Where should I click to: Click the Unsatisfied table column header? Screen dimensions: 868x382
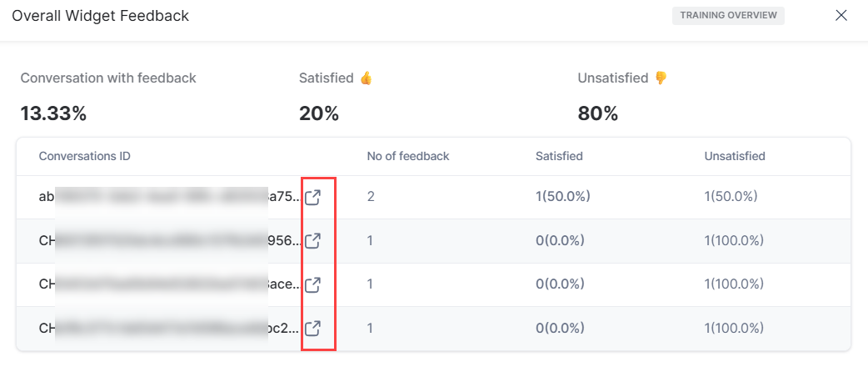735,156
